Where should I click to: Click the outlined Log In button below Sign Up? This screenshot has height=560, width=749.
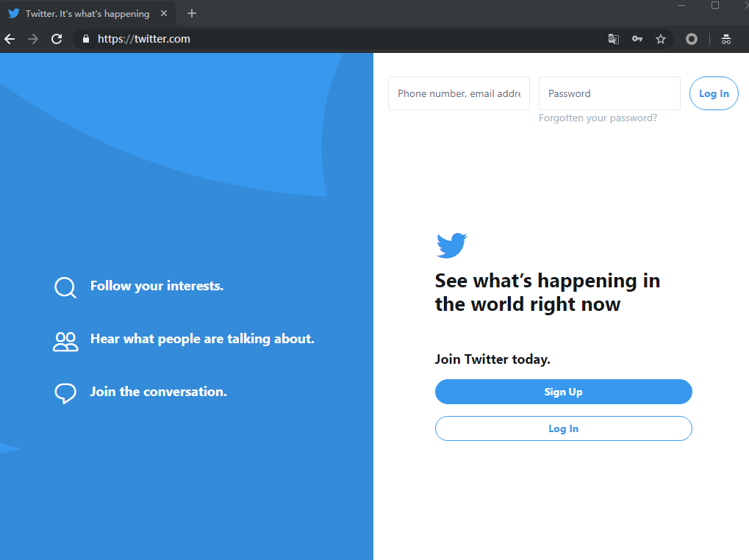coord(563,428)
